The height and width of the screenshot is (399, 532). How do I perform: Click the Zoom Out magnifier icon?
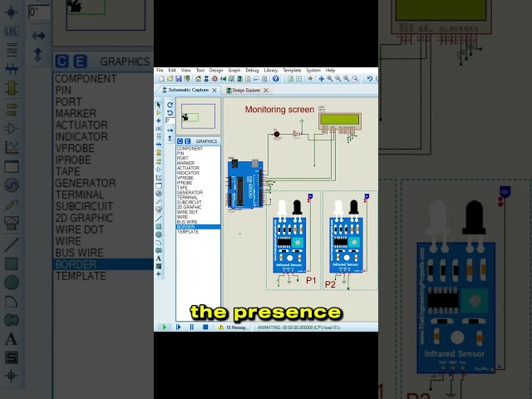[x=338, y=79]
